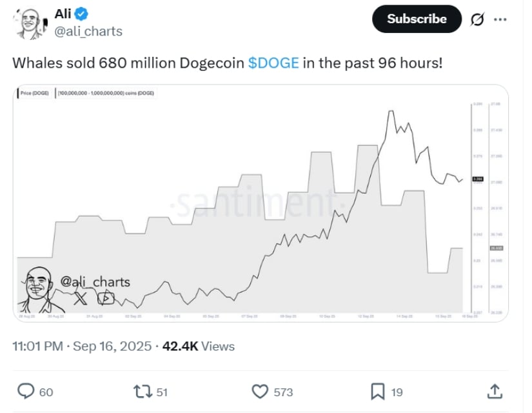Bookmark this tweet

click(x=378, y=391)
